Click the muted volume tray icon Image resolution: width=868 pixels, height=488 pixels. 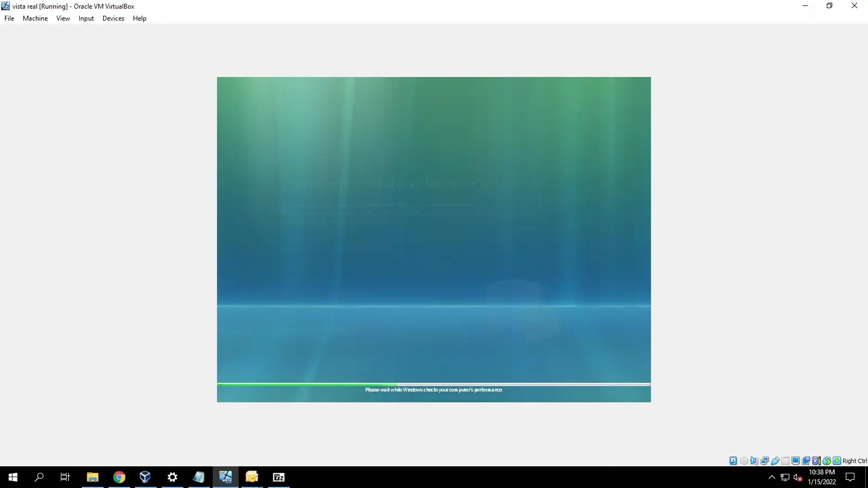tap(798, 477)
